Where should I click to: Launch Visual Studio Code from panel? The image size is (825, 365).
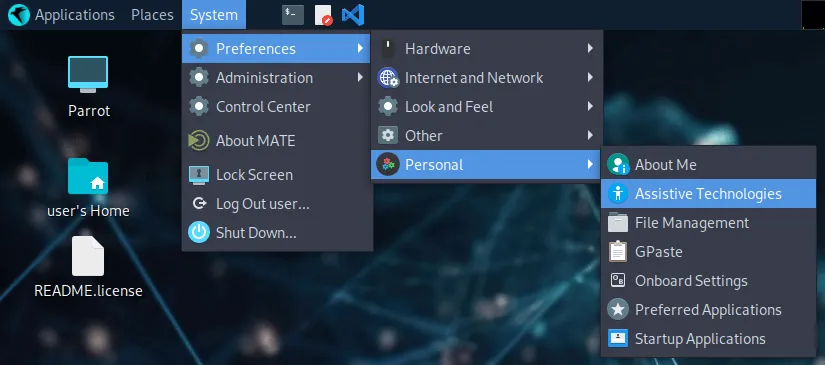[353, 15]
